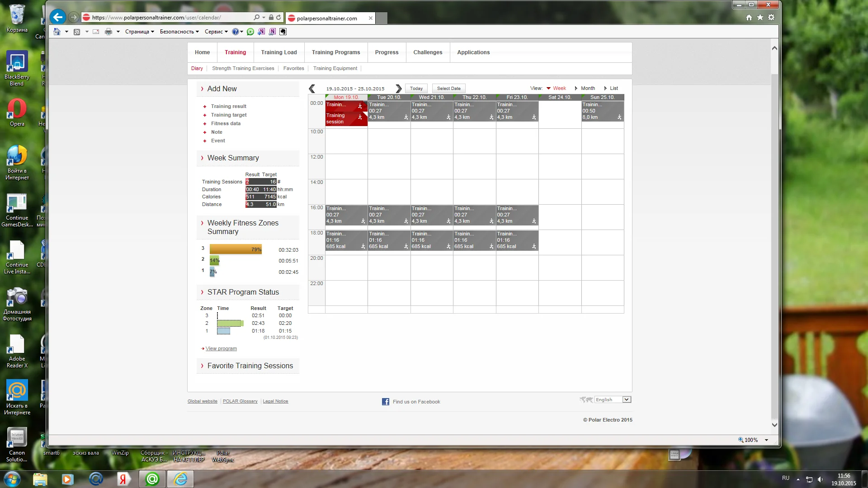Image resolution: width=868 pixels, height=488 pixels.
Task: Open the Страница menu dropdown
Action: tap(140, 32)
